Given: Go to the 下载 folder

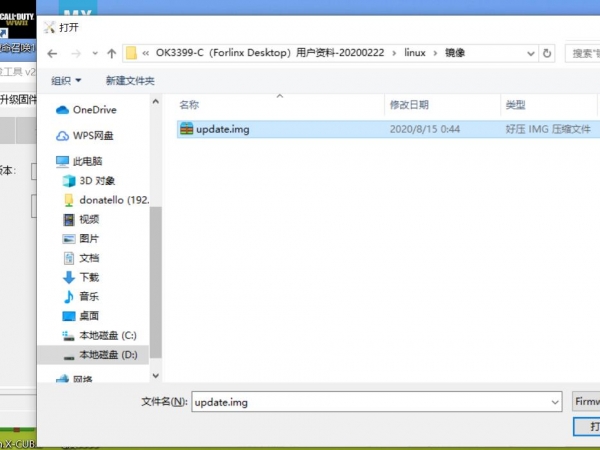Looking at the screenshot, I should (x=89, y=277).
